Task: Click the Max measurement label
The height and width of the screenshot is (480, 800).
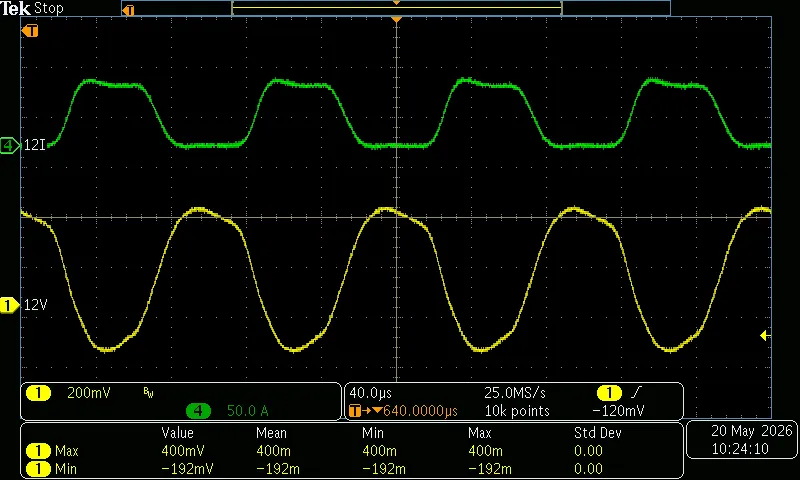Action: click(66, 451)
